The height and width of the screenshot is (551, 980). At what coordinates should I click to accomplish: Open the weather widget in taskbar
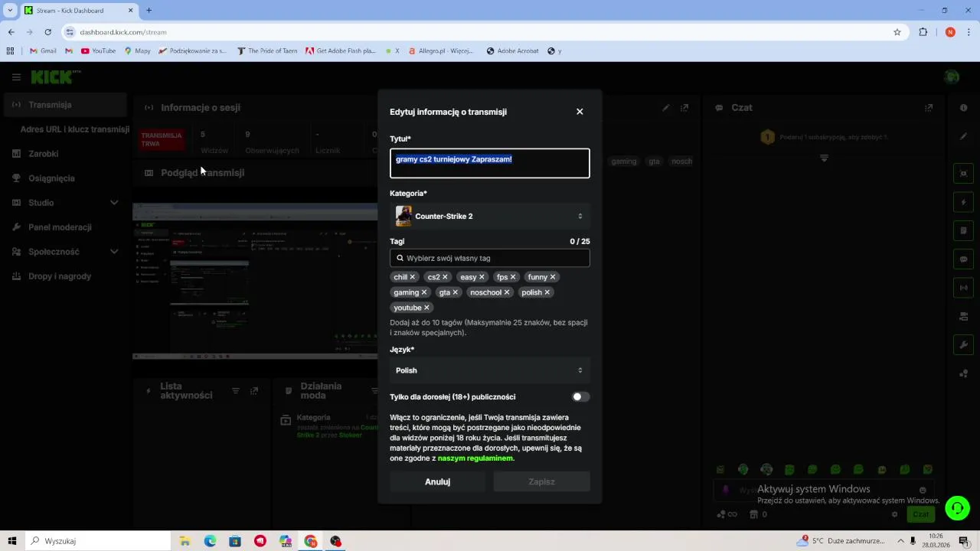point(841,541)
